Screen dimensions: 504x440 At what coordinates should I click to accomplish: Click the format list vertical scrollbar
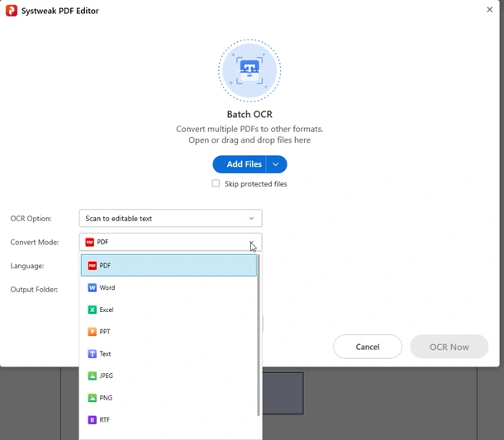(259, 335)
